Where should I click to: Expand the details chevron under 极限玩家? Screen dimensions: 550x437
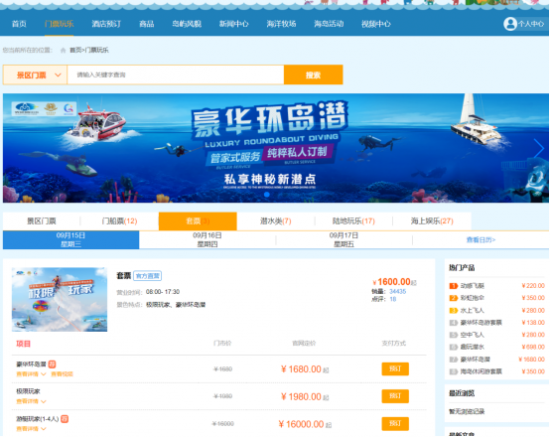43,402
